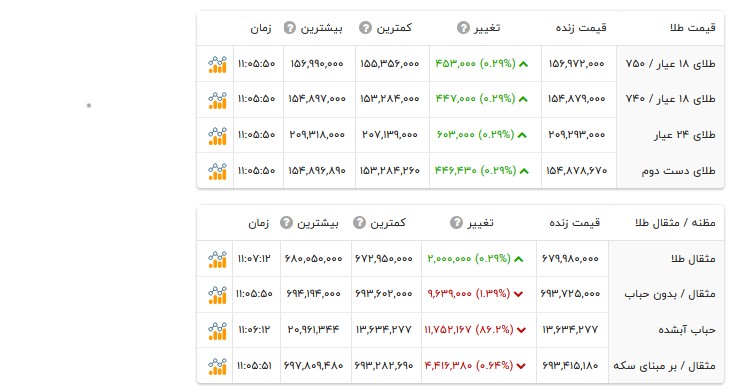Click قیمت زنده header in مظنه table

tap(575, 223)
